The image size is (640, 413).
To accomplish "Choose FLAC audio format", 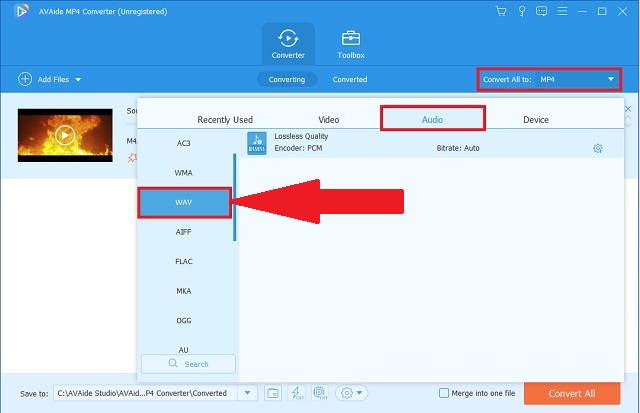I will [x=184, y=261].
